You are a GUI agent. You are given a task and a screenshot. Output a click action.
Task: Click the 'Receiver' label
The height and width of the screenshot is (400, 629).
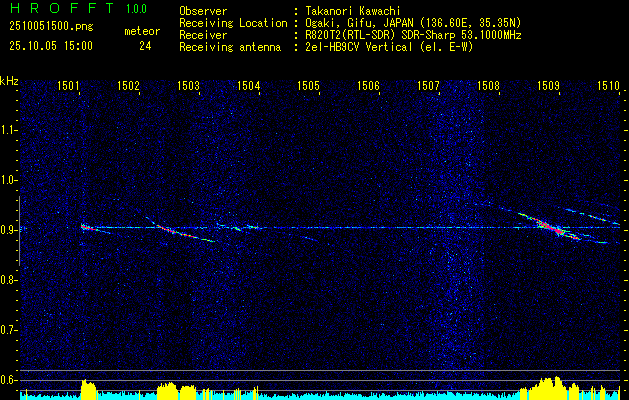pyautogui.click(x=203, y=35)
